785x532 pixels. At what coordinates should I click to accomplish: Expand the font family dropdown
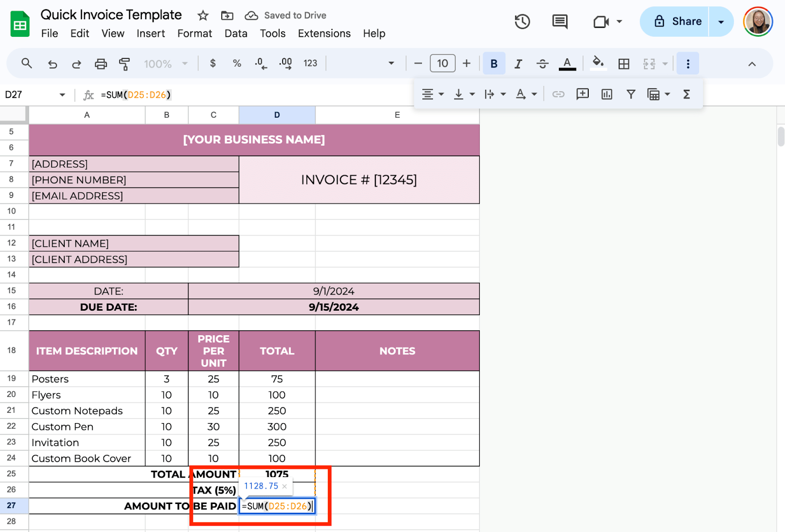391,63
